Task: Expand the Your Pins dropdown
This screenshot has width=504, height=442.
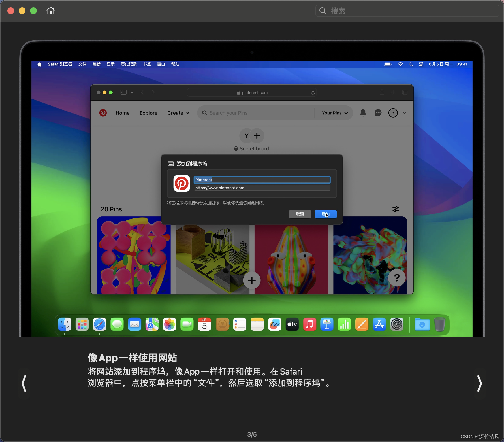Action: coord(335,113)
